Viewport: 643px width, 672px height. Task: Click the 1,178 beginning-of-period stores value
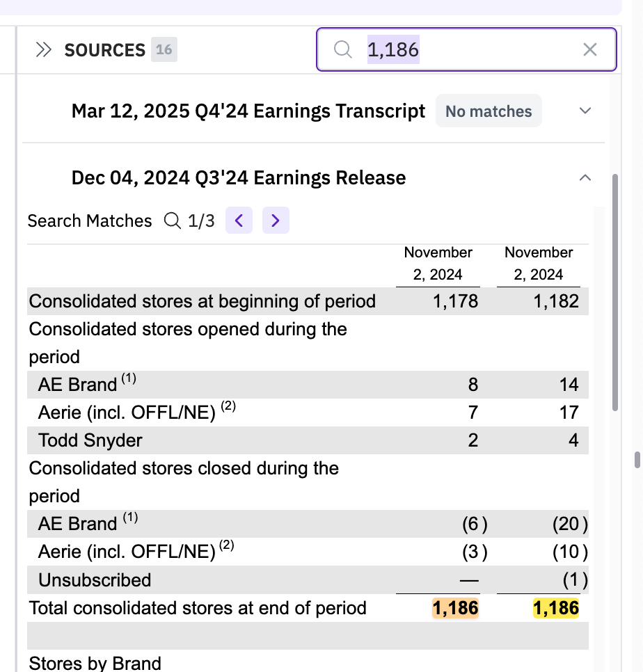(x=455, y=301)
